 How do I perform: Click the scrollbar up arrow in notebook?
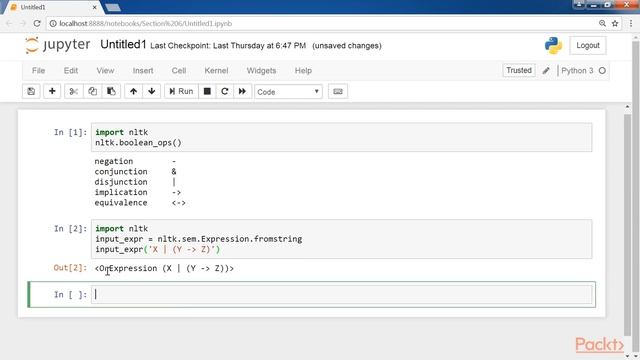point(627,107)
